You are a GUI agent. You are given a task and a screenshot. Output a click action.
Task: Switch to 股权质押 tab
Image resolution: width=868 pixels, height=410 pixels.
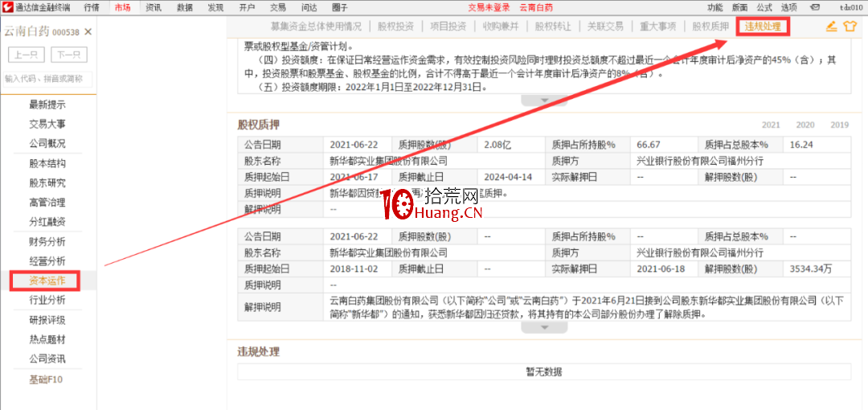click(710, 27)
